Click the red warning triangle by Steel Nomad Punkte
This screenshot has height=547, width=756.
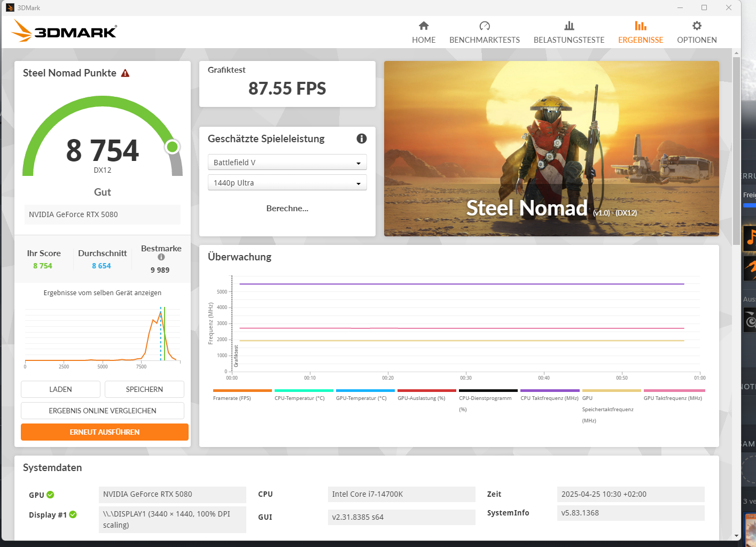(x=126, y=73)
